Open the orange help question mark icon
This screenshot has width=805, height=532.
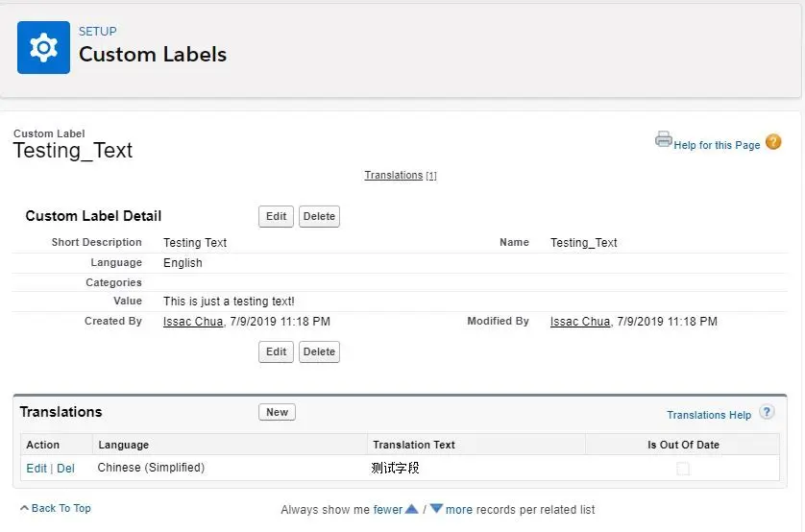[773, 141]
